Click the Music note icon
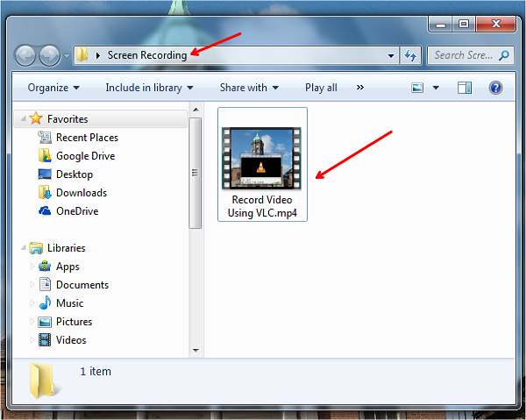This screenshot has width=526, height=420. pos(45,303)
